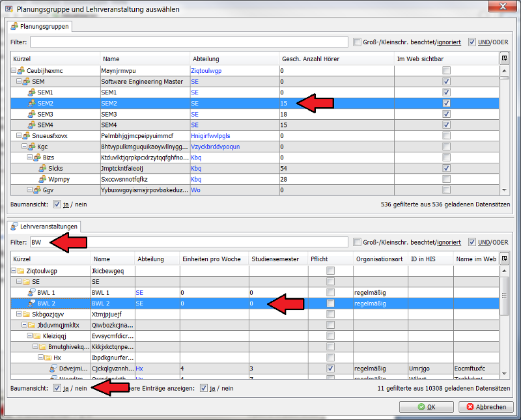Collapse the Skbgozjqyv folder node
This screenshot has width=521, height=420.
click(19, 315)
